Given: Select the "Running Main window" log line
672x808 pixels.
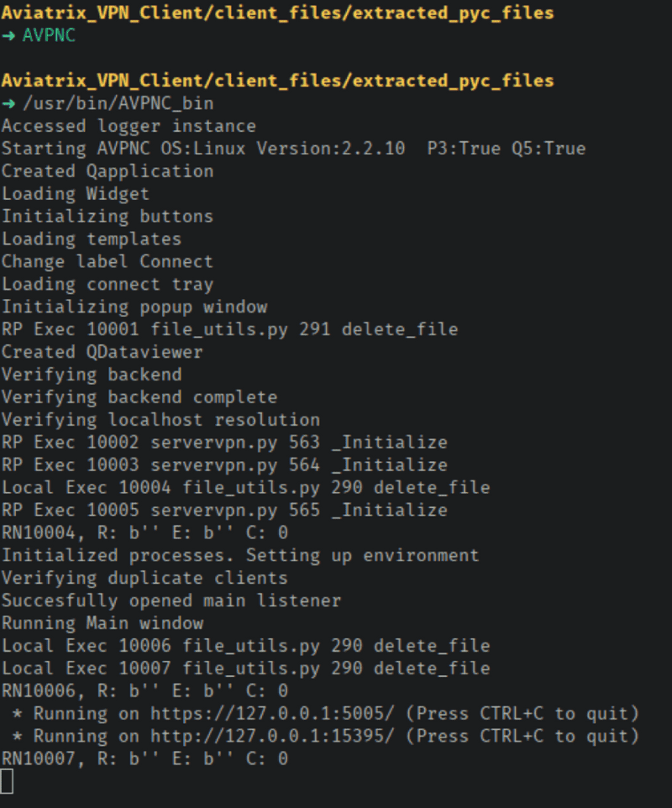Looking at the screenshot, I should pyautogui.click(x=102, y=623).
